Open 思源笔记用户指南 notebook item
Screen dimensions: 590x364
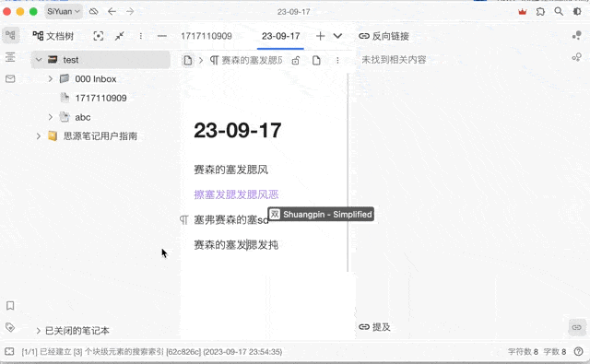click(x=100, y=136)
